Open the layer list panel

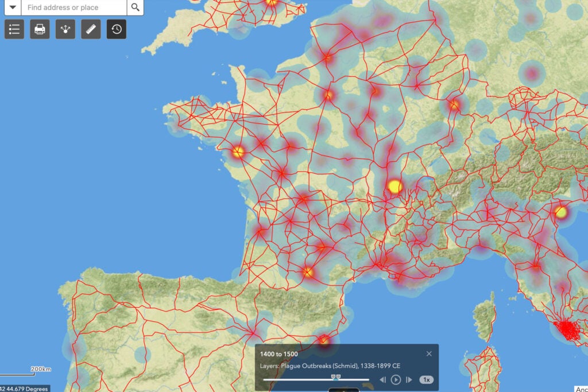(14, 29)
